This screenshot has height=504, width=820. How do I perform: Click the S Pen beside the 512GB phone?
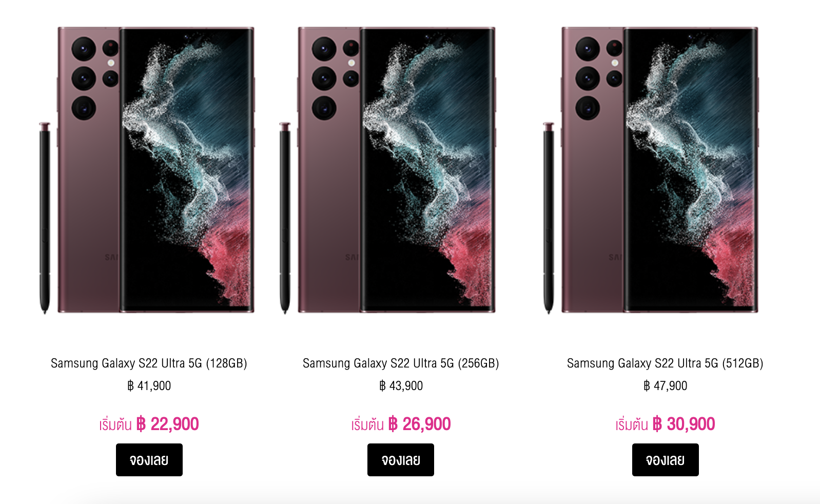[549, 218]
